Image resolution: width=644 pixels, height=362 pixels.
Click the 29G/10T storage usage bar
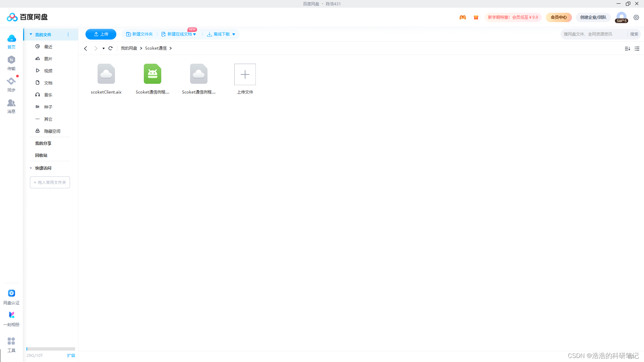pos(50,349)
